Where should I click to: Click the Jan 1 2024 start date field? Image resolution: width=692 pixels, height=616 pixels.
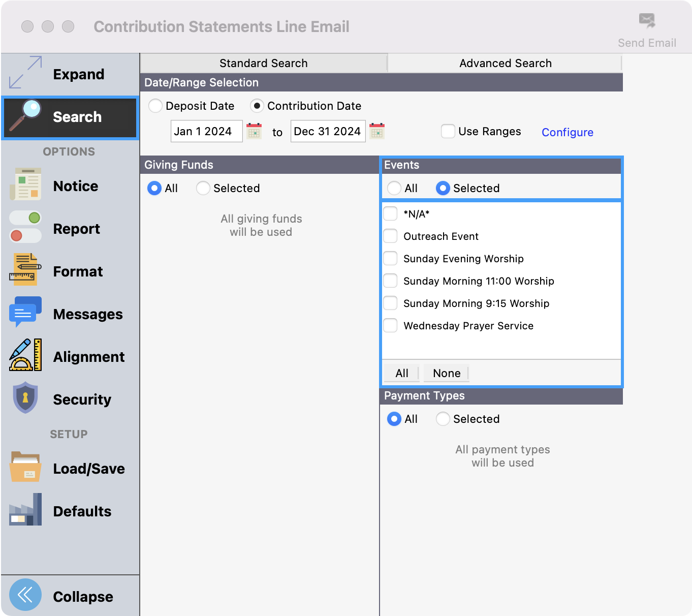[x=206, y=131]
